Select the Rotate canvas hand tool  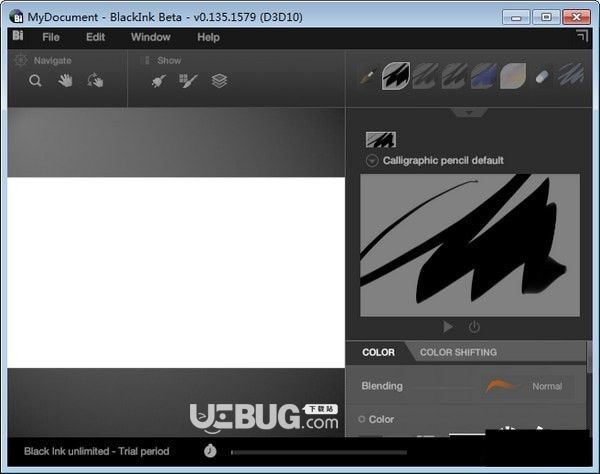coord(95,80)
